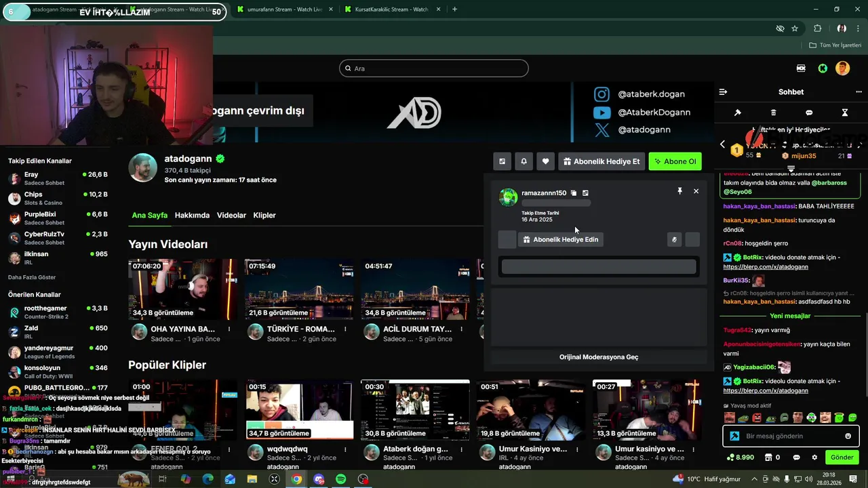The height and width of the screenshot is (488, 868).
Task: Open the 07:15:49 TÜRKİYE - ROMA thumbnail
Action: tap(298, 289)
